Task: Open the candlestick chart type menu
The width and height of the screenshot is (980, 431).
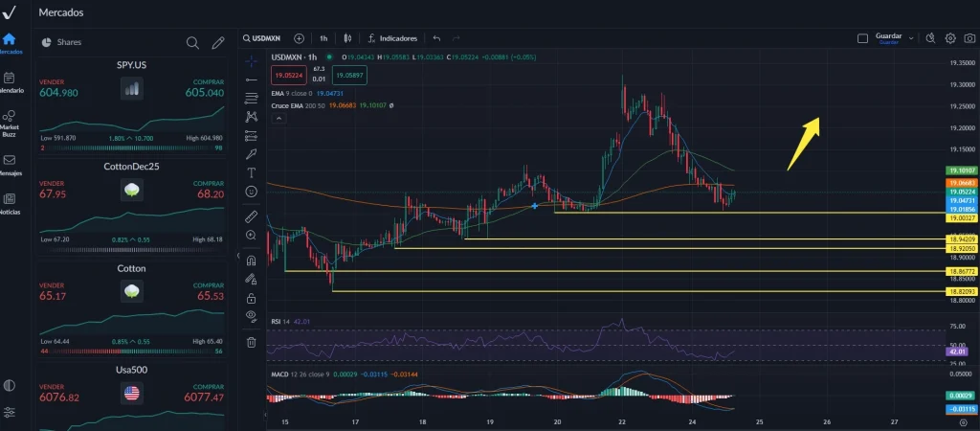Action: click(x=348, y=38)
